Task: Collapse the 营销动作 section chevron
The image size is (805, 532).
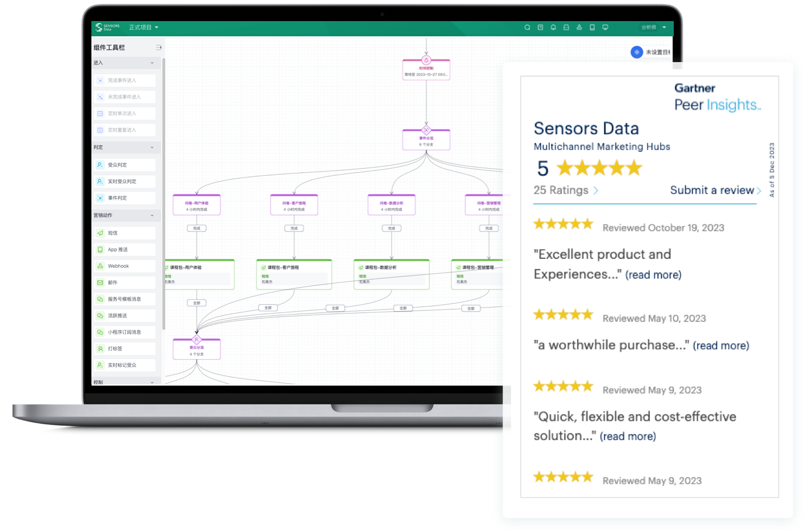Action: (x=152, y=216)
